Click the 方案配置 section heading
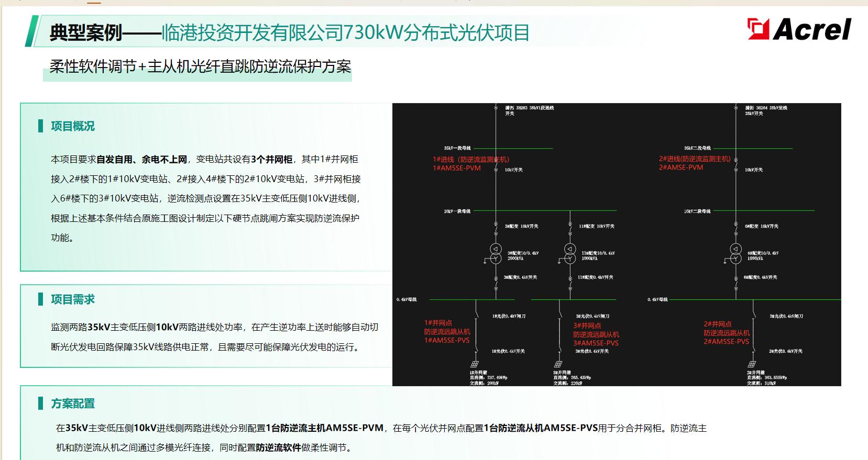 point(73,403)
